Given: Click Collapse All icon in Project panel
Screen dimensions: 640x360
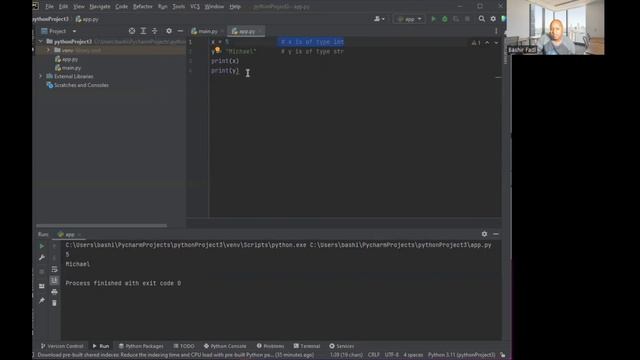Looking at the screenshot, I should coord(155,31).
